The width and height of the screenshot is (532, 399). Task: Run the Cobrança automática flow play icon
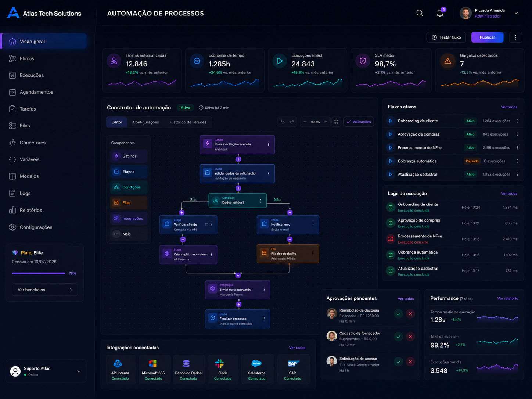(x=391, y=161)
